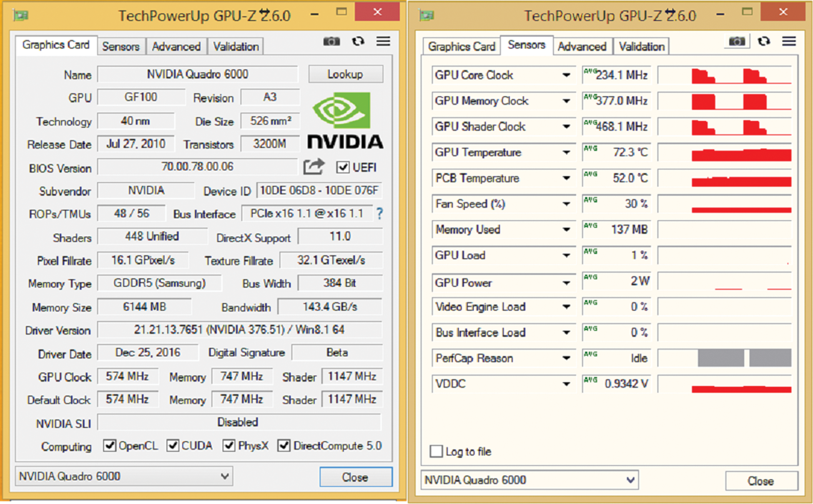Click the camera icon in Sensors window
This screenshot has width=813, height=504.
(x=737, y=42)
